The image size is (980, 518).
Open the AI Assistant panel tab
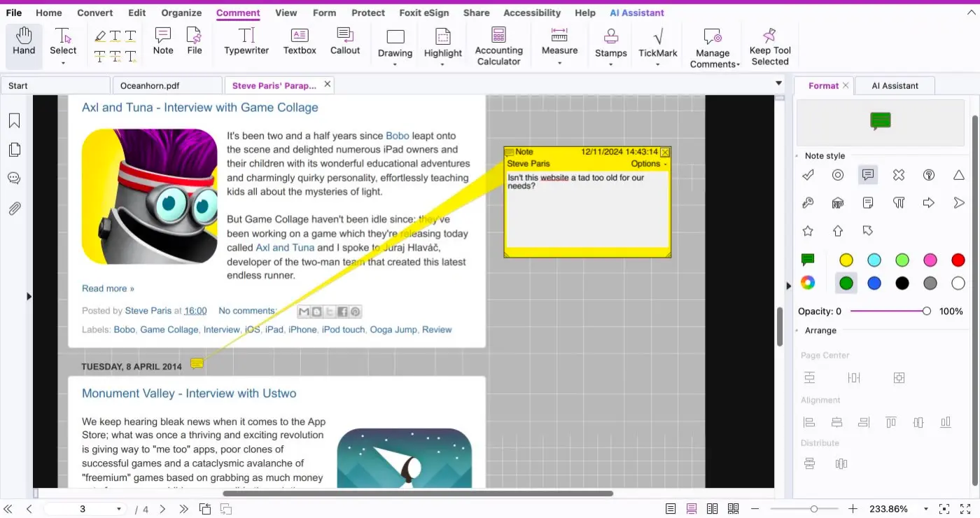pyautogui.click(x=895, y=85)
